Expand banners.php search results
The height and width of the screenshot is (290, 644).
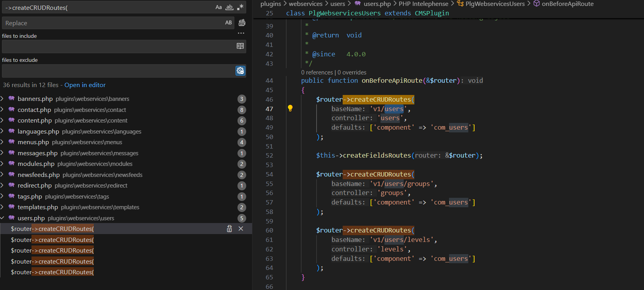coord(2,99)
